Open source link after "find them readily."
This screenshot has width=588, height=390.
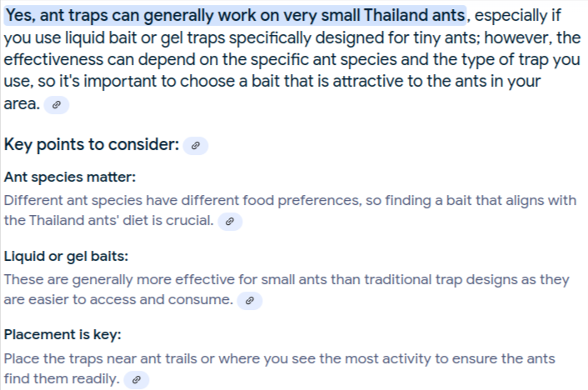tap(137, 379)
